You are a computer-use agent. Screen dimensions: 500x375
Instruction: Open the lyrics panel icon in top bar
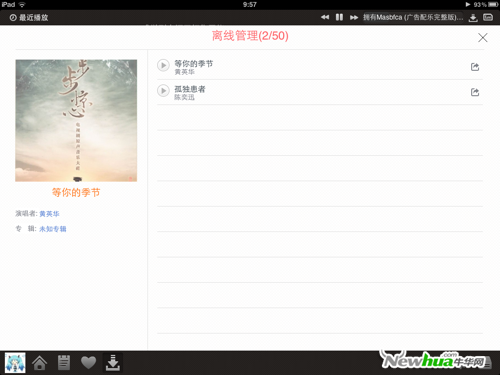[488, 17]
